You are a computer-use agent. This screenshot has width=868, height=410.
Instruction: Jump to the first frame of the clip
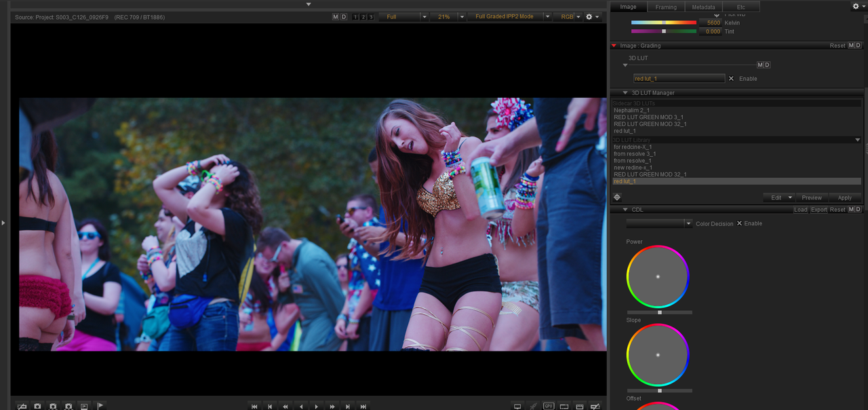[254, 407]
